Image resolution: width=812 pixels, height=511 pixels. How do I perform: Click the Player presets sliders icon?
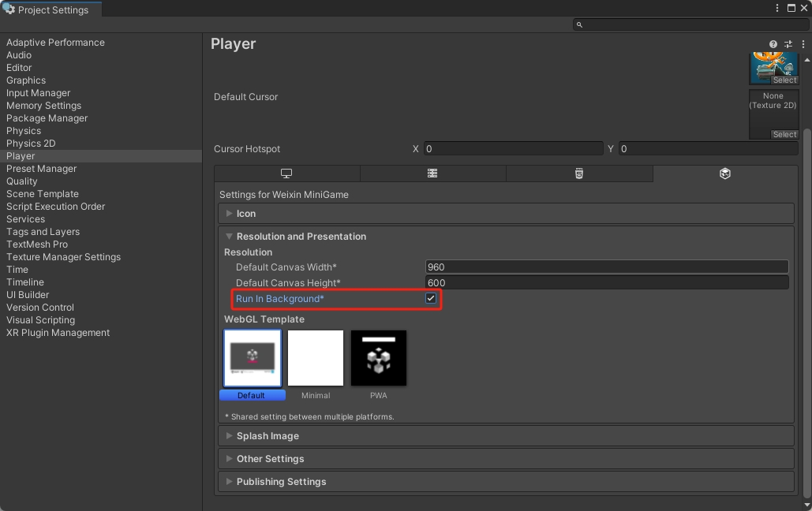[788, 45]
